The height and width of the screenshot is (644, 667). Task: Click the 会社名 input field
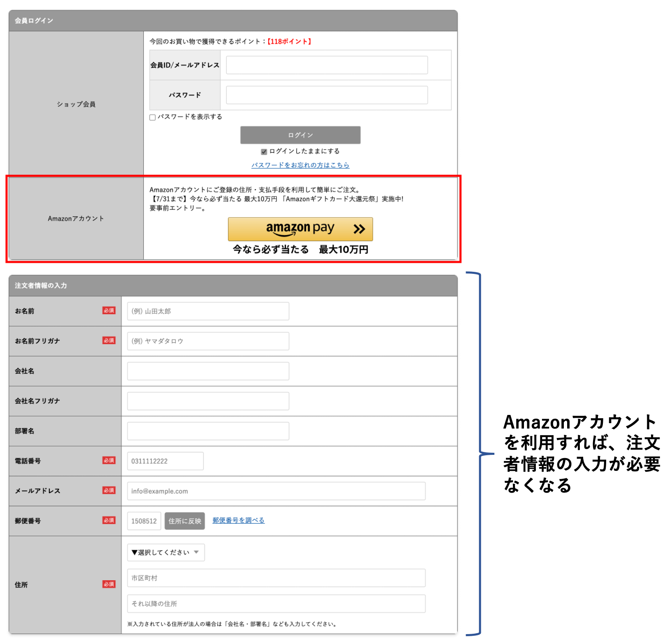coord(208,371)
